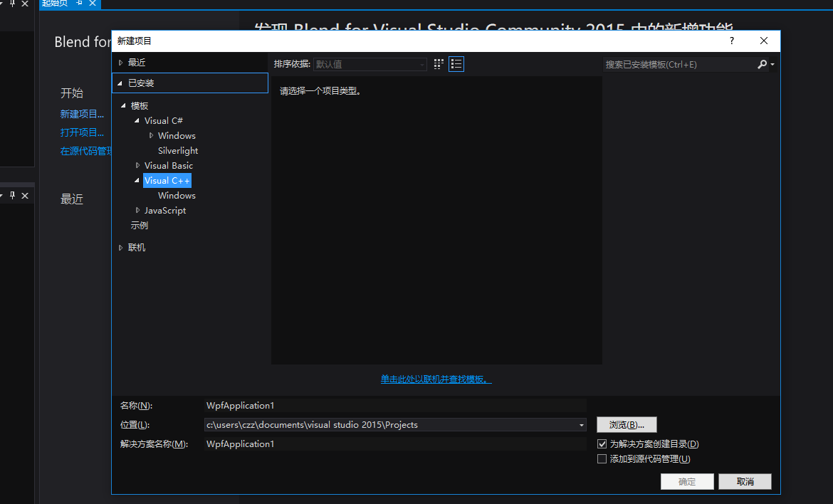Screen dimensions: 833x504
Task: Click the 取消 button
Action: 745,482
